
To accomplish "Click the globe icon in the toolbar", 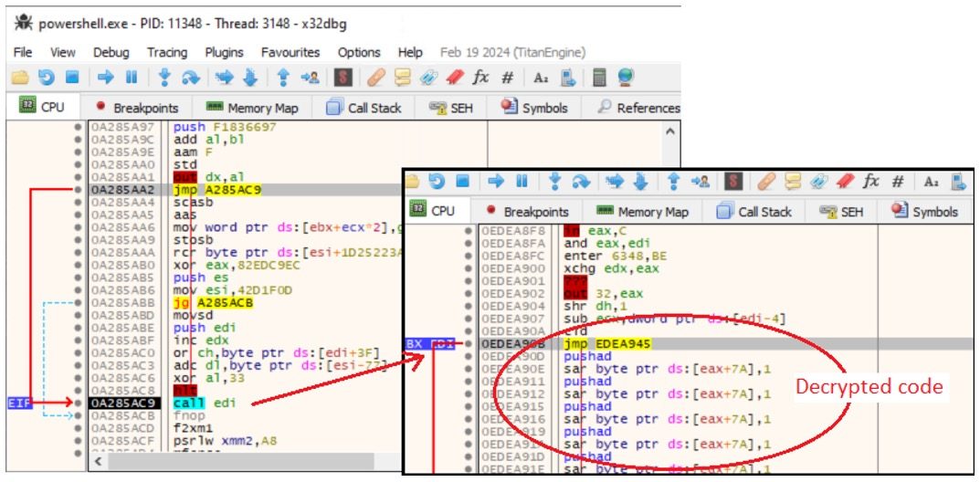I will 626,79.
